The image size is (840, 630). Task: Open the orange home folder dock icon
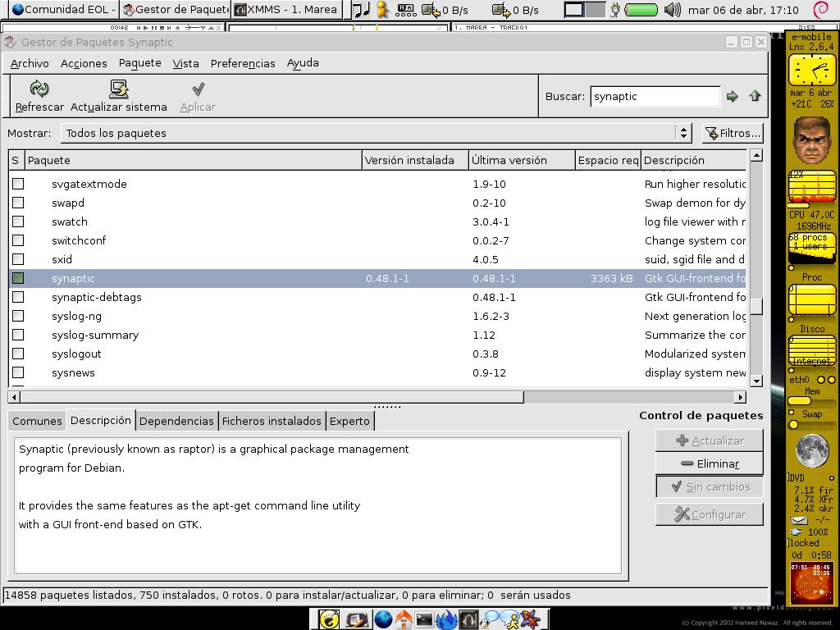coord(404,619)
